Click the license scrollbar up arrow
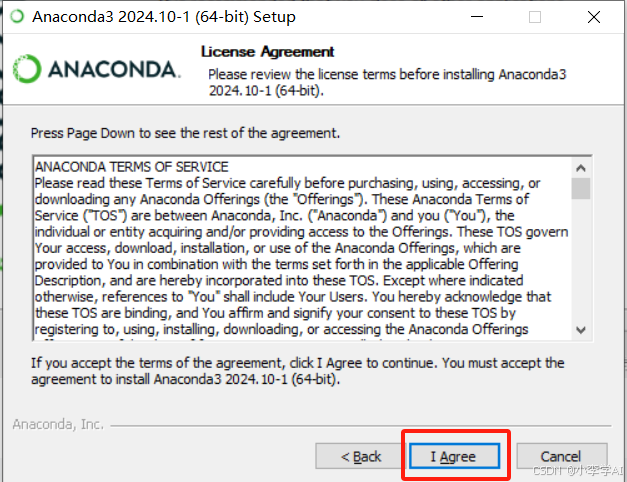This screenshot has width=627, height=482. tap(581, 168)
